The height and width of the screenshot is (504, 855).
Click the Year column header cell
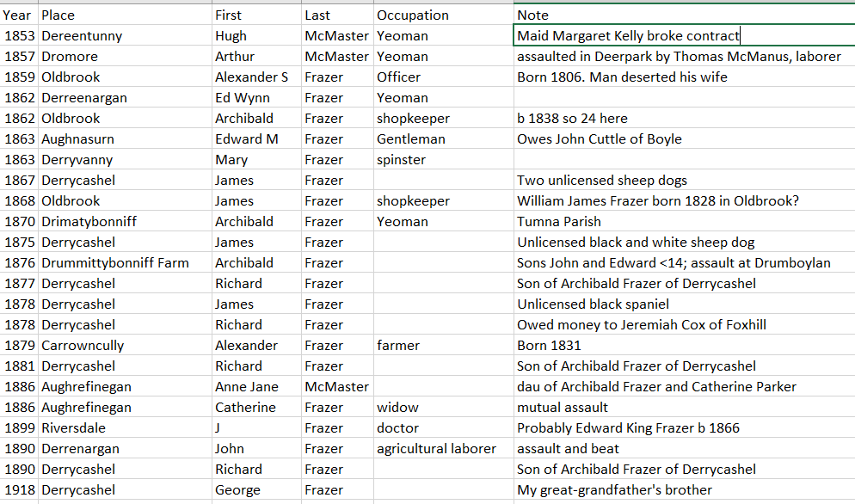point(17,15)
